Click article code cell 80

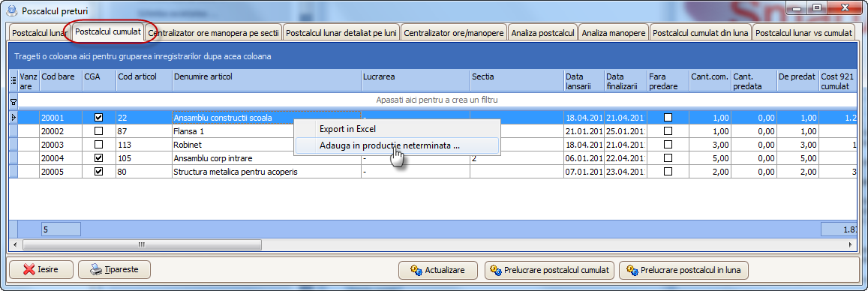click(x=144, y=172)
